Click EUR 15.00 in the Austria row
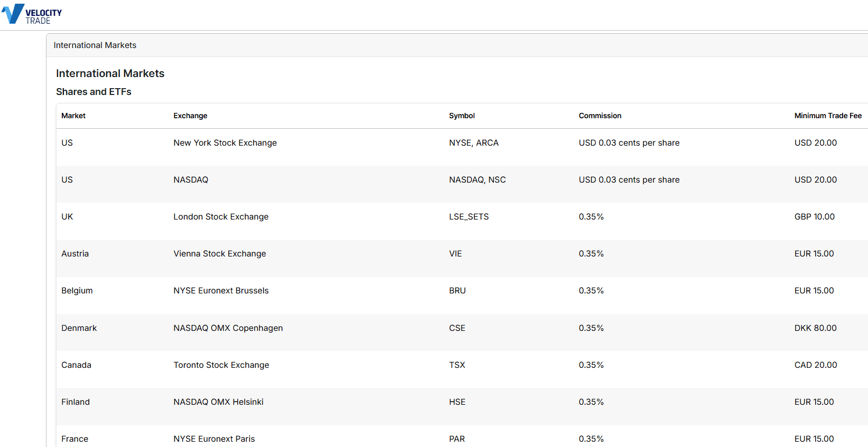 coord(814,254)
